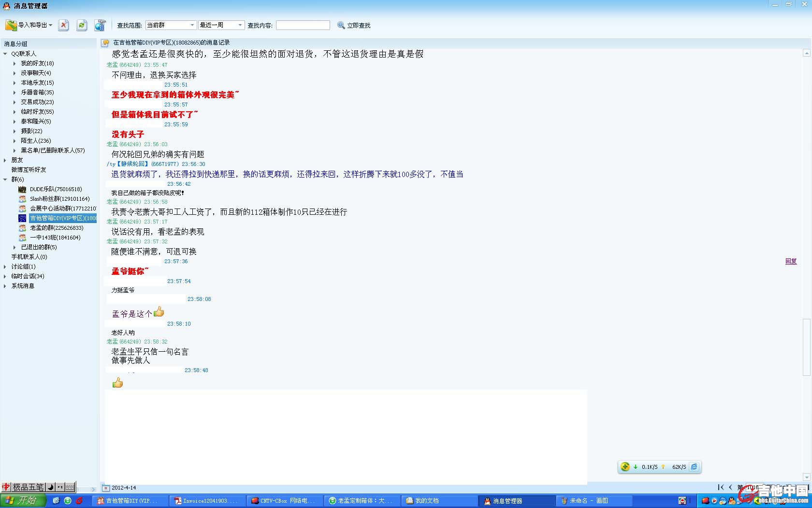Click the refresh messages toolbar icon

coord(82,25)
